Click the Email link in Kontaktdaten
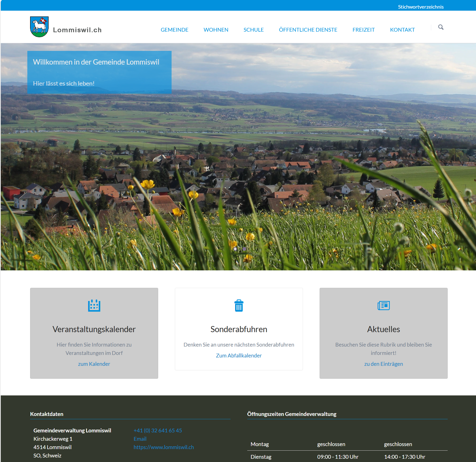This screenshot has width=476, height=462. [140, 439]
